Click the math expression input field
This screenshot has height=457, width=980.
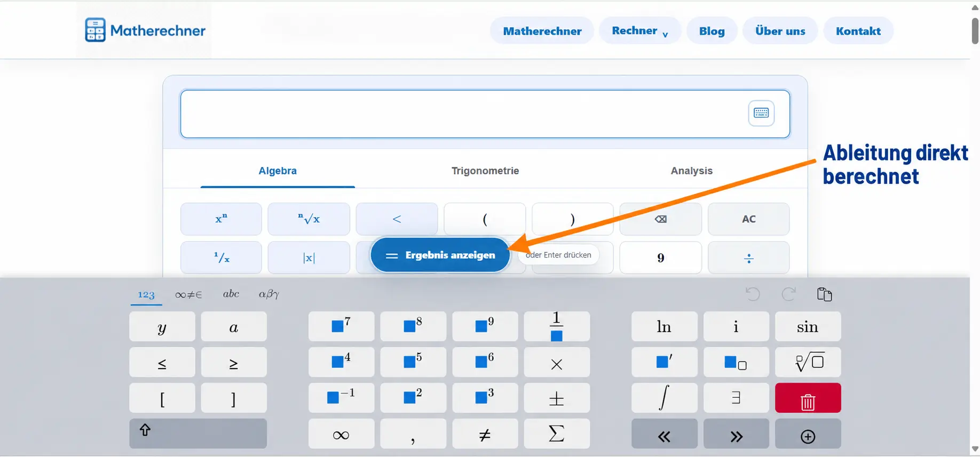[485, 114]
